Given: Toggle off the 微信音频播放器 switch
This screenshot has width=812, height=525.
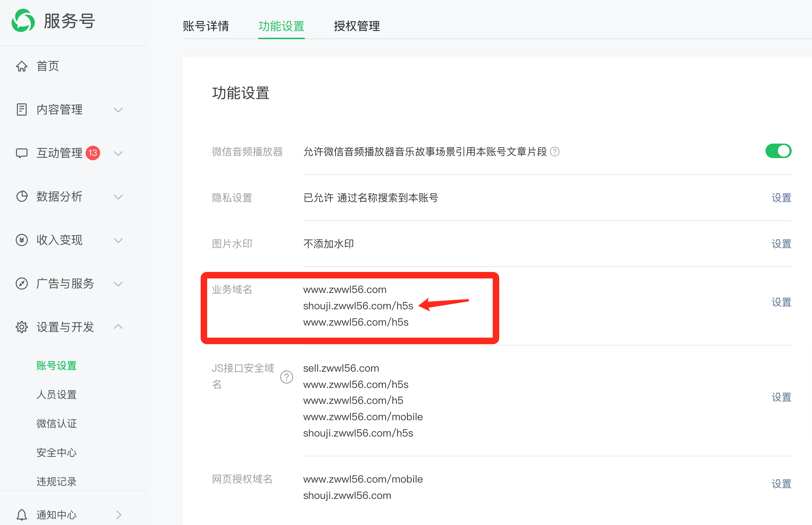Looking at the screenshot, I should (778, 151).
